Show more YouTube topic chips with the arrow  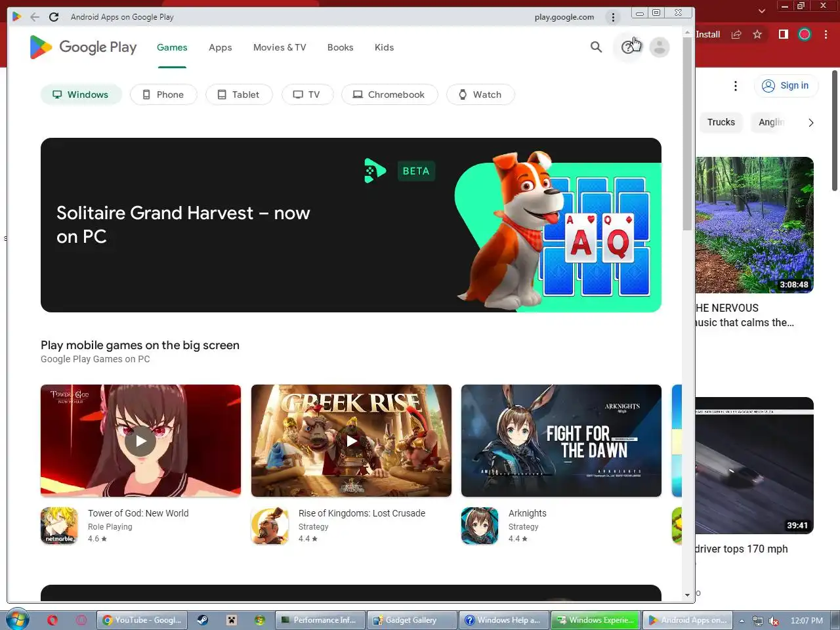pos(811,122)
